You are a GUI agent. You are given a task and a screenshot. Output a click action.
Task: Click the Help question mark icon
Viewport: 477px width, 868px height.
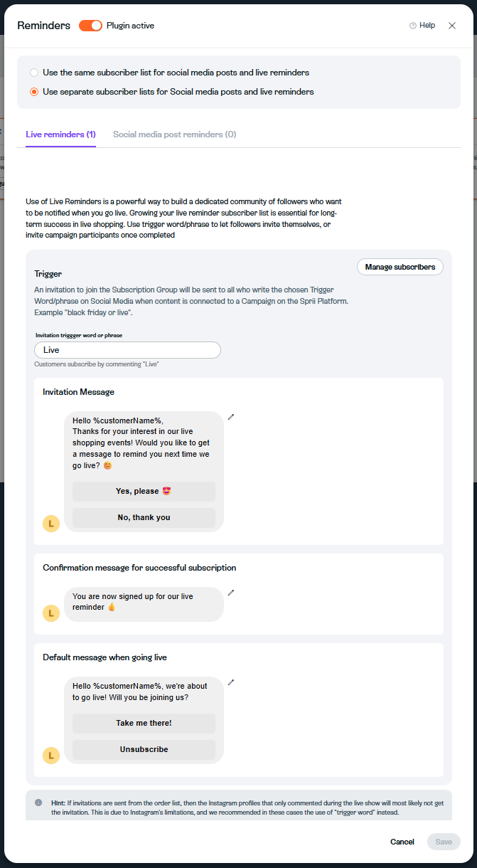[x=413, y=26]
